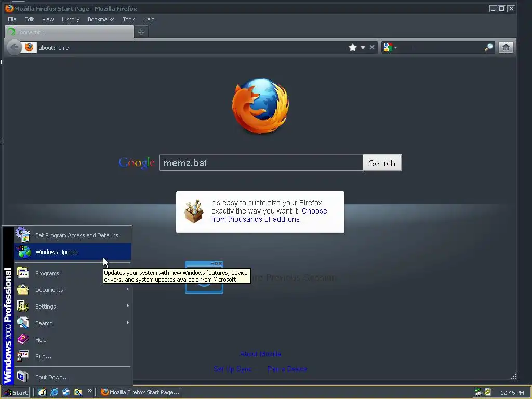Click the Settings control panel icon
This screenshot has height=399, width=532.
pos(23,306)
